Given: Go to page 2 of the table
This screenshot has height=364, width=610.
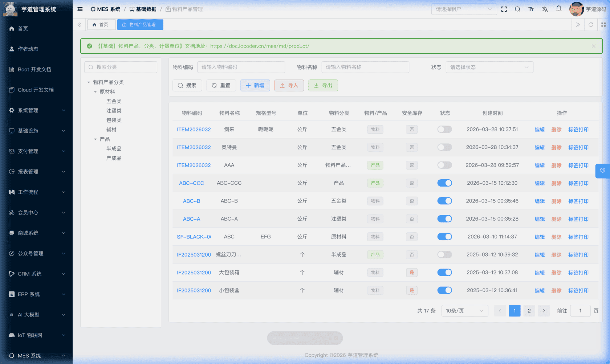Looking at the screenshot, I should coord(529,311).
